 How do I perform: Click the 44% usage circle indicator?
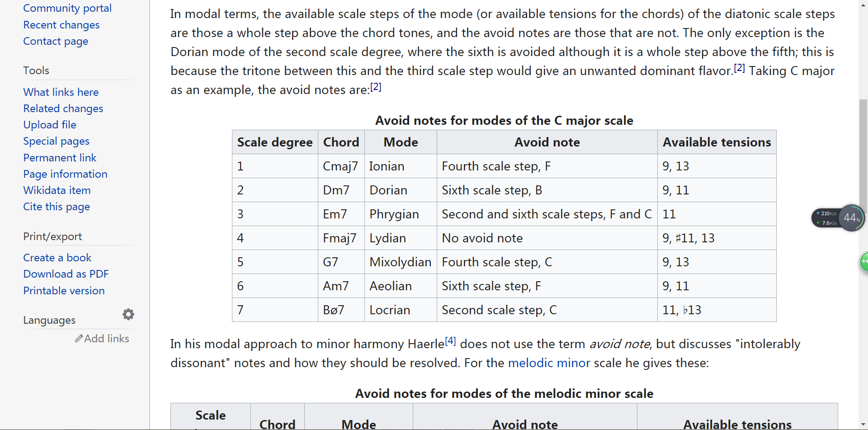tap(852, 218)
